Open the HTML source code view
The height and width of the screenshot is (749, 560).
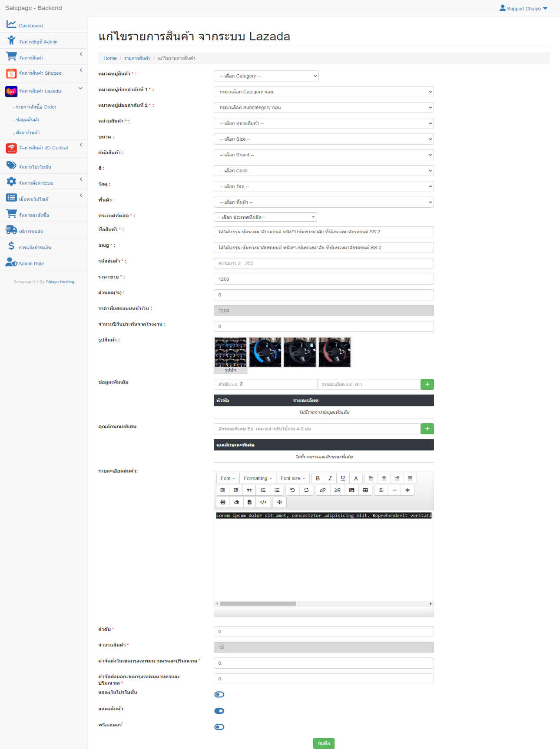click(263, 502)
